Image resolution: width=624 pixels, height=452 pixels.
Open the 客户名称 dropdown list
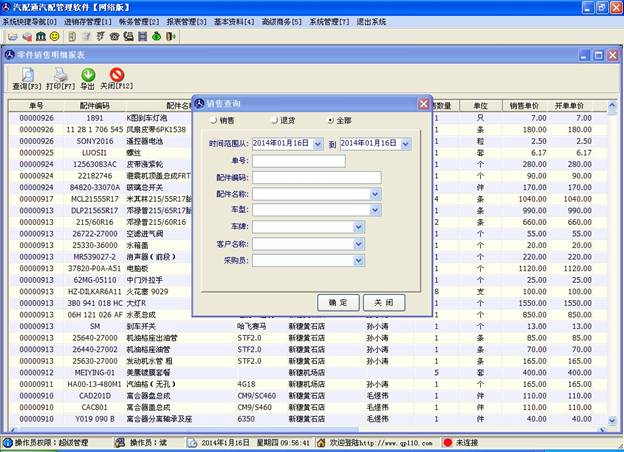tap(357, 243)
